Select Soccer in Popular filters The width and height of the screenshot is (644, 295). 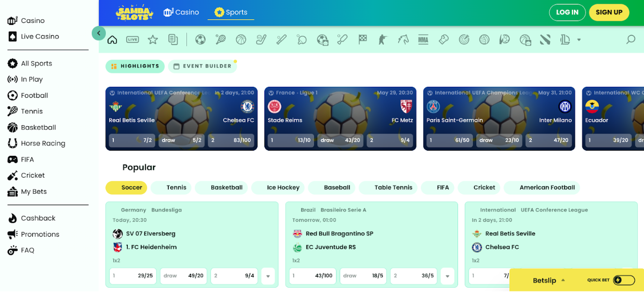point(126,187)
